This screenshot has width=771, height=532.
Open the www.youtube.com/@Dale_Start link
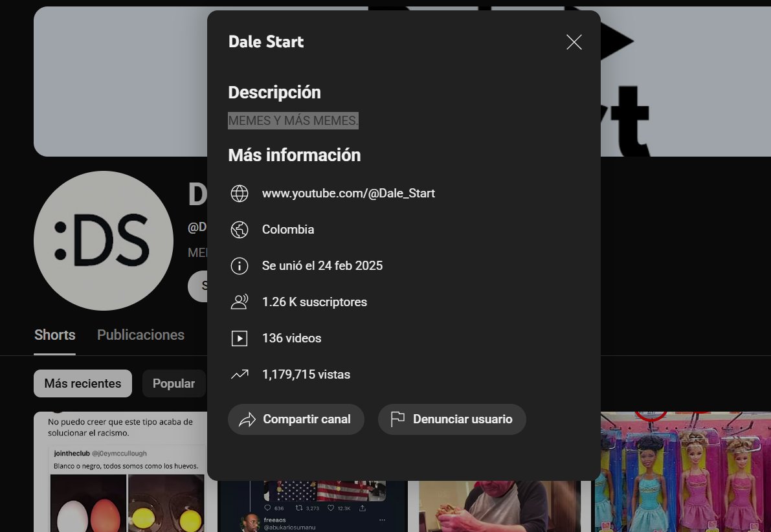click(x=348, y=194)
